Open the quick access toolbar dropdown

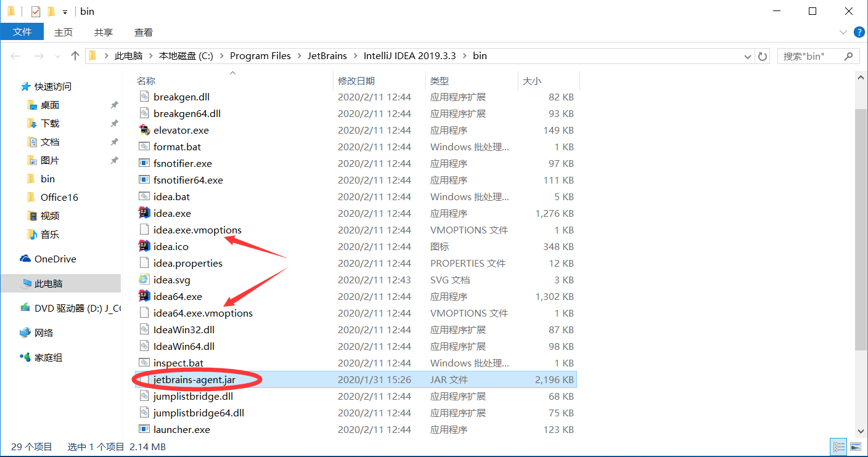(65, 12)
